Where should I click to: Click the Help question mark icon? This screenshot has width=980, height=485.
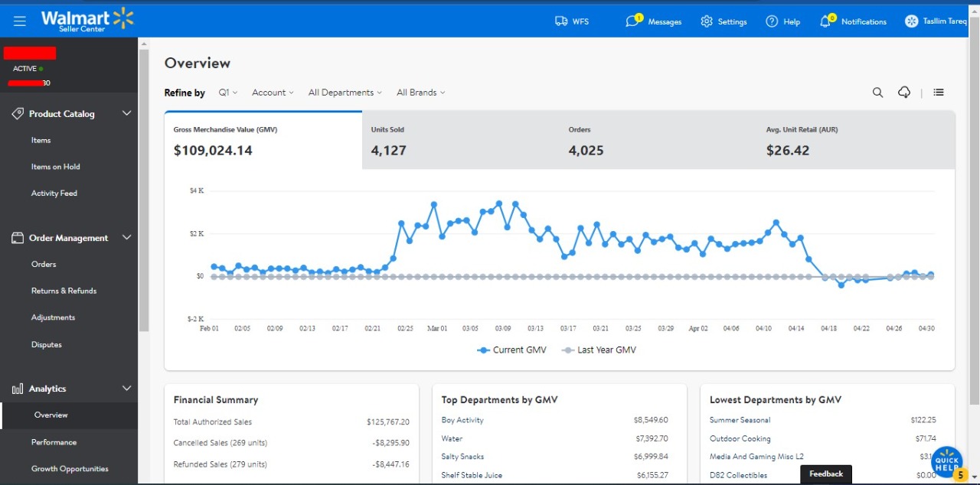[x=772, y=21]
